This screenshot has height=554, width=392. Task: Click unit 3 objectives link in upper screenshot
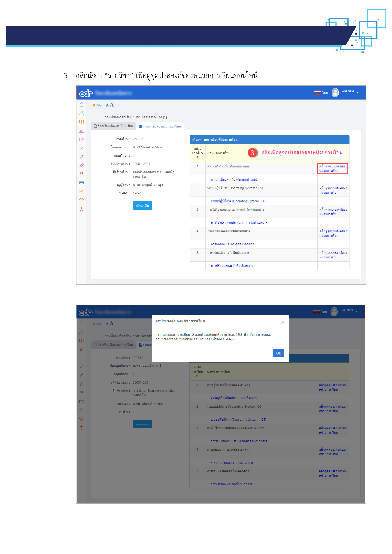coord(333,212)
